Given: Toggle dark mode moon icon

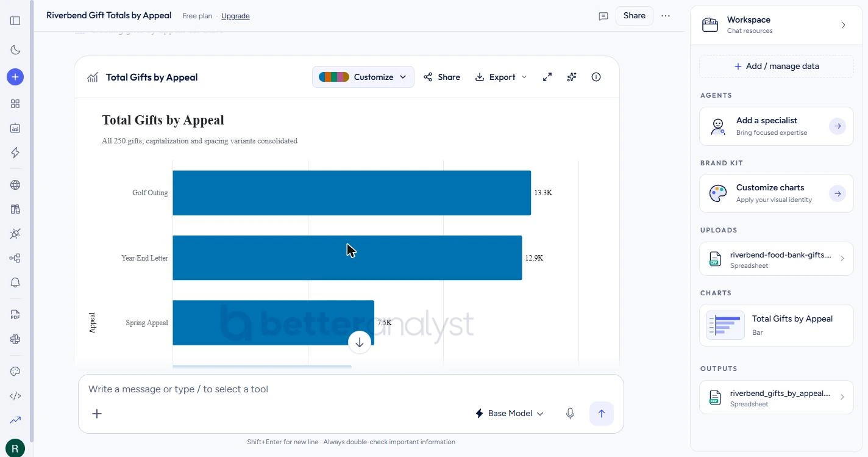Looking at the screenshot, I should 15,50.
